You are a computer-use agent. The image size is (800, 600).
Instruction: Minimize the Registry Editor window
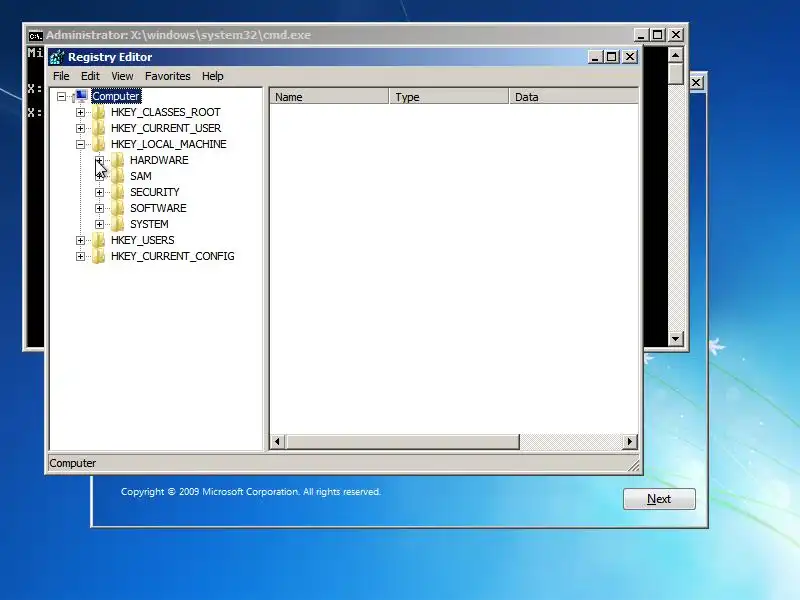(x=595, y=57)
